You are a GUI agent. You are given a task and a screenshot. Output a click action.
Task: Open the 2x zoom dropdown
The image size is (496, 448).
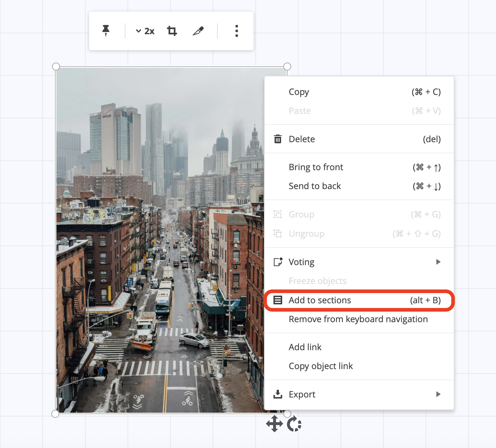tap(144, 31)
